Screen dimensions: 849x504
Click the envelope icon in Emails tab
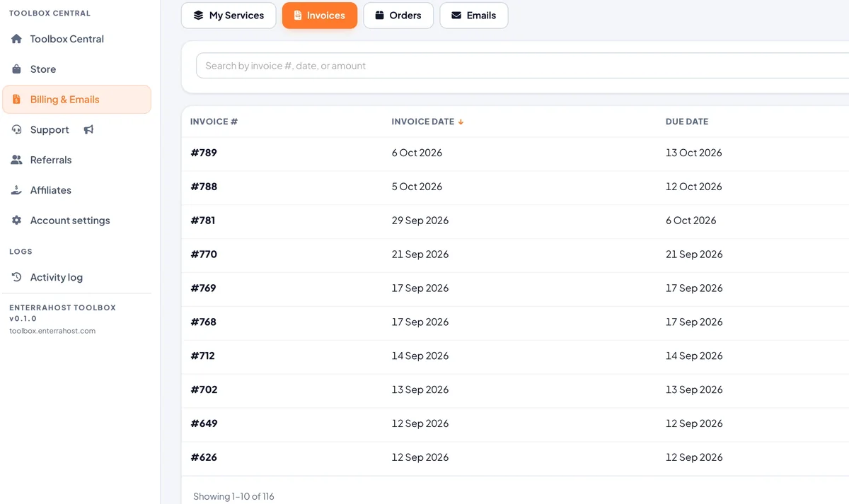coord(456,16)
